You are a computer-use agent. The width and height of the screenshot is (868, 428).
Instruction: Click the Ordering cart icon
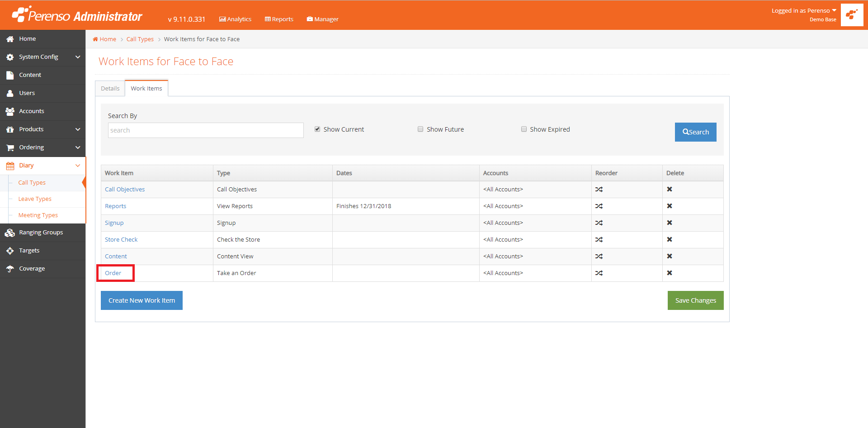10,147
